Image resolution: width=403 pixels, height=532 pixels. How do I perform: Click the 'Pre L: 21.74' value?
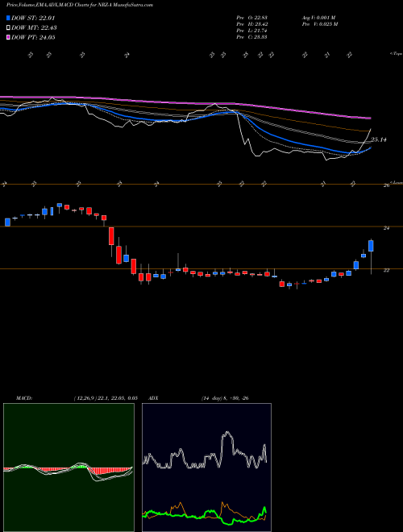tap(251, 31)
